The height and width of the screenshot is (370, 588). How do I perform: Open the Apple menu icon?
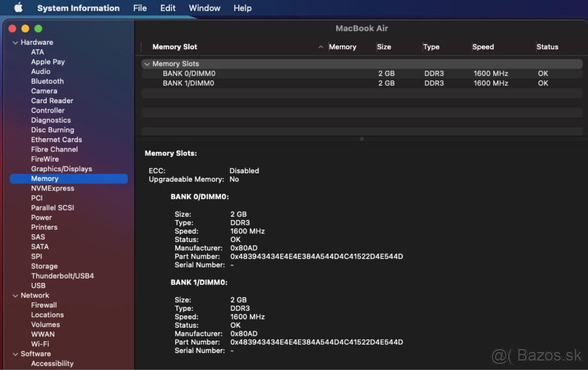(18, 8)
